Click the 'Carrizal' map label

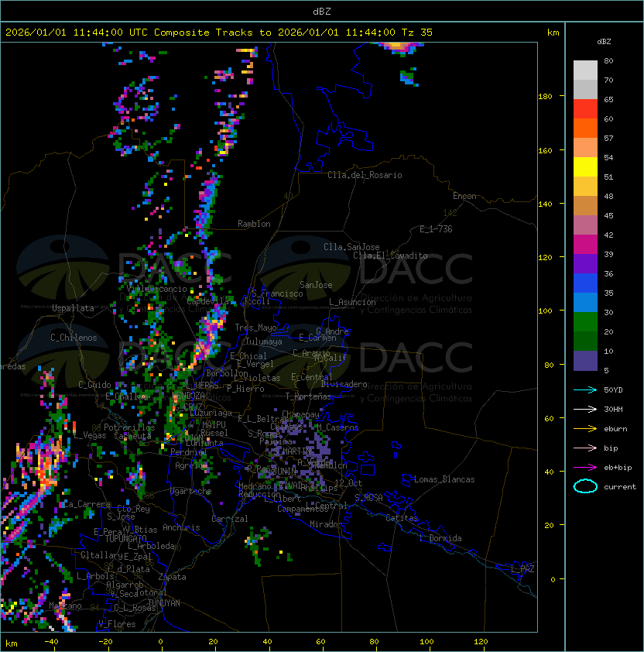[x=229, y=519]
